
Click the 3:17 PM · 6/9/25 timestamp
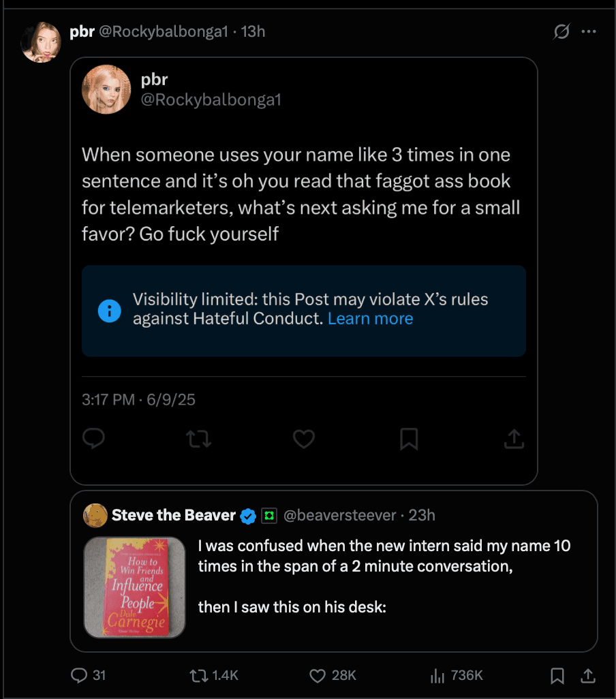[138, 399]
